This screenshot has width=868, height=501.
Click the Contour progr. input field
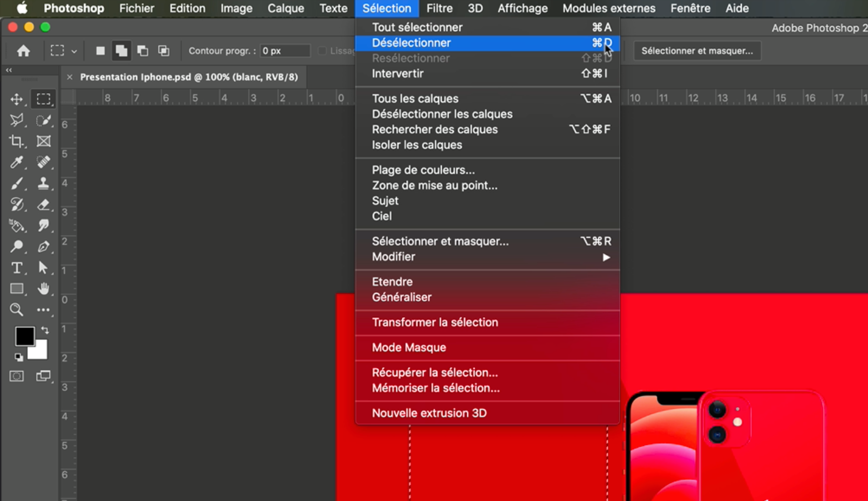coord(285,51)
